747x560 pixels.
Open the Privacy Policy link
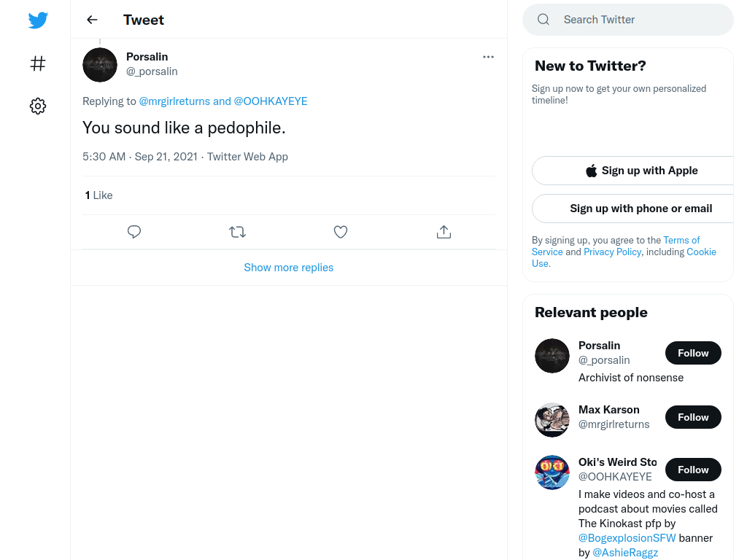[612, 252]
